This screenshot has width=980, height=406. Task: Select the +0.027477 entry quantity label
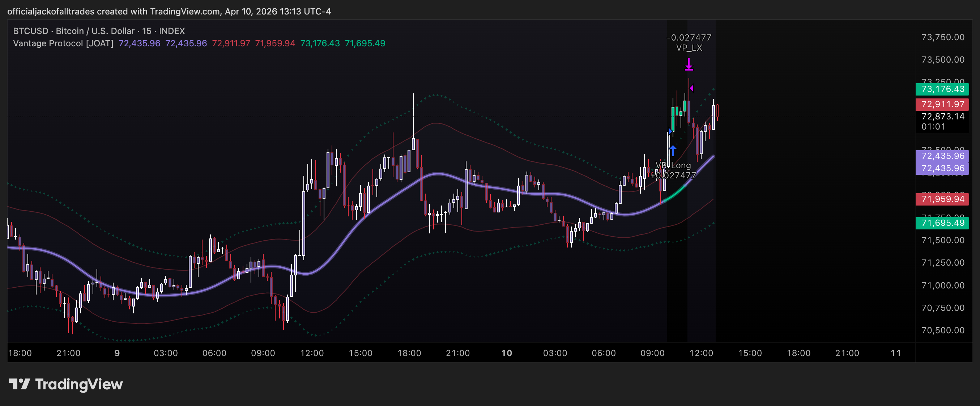click(x=673, y=175)
